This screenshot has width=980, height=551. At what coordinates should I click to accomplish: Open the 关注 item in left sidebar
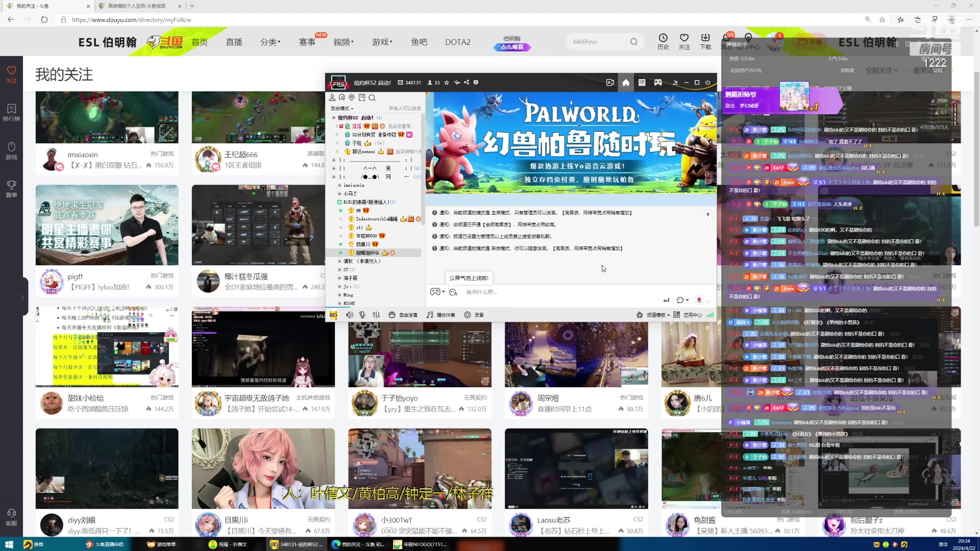11,74
